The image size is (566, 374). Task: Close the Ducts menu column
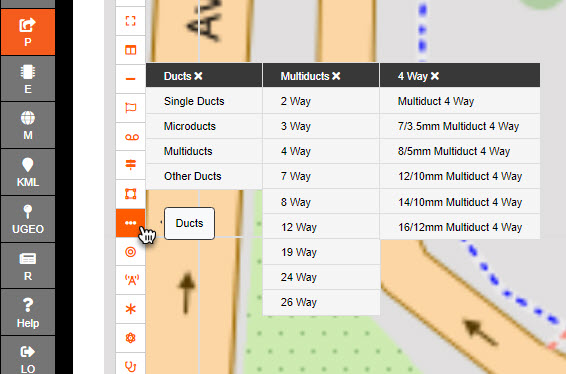198,76
